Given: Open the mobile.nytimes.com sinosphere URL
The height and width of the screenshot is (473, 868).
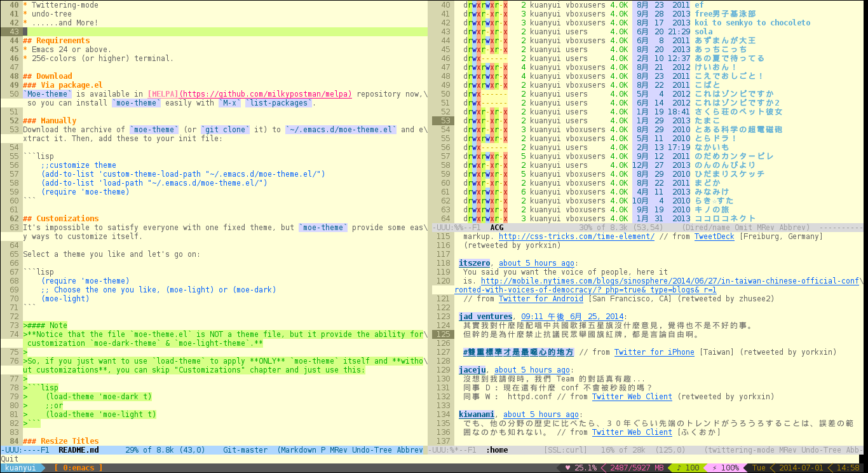Looking at the screenshot, I should [x=670, y=281].
